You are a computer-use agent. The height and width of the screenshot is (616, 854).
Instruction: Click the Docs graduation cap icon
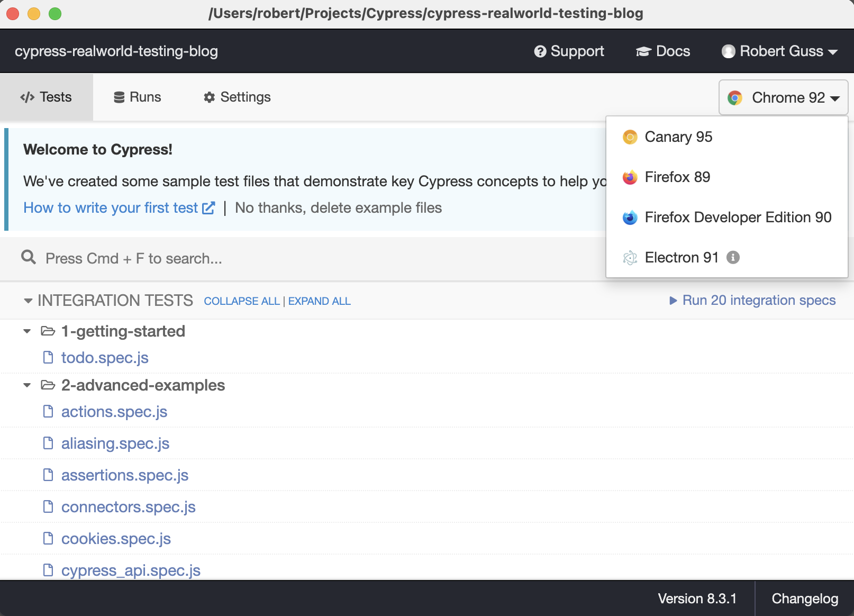click(643, 51)
